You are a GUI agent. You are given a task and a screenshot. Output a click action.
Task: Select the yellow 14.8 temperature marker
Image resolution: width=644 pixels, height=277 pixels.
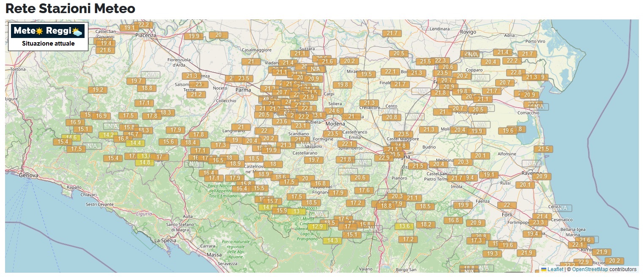(145, 163)
